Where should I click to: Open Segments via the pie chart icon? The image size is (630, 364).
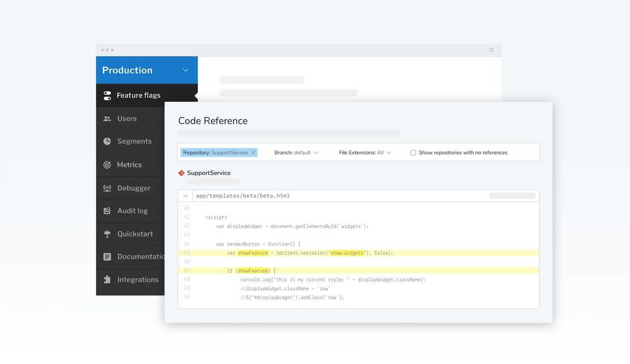(x=107, y=141)
